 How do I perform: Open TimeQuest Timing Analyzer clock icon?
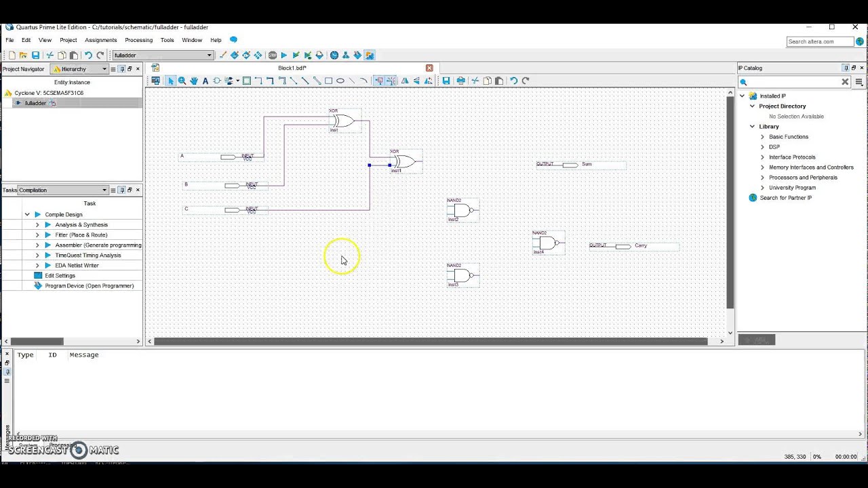coord(334,55)
